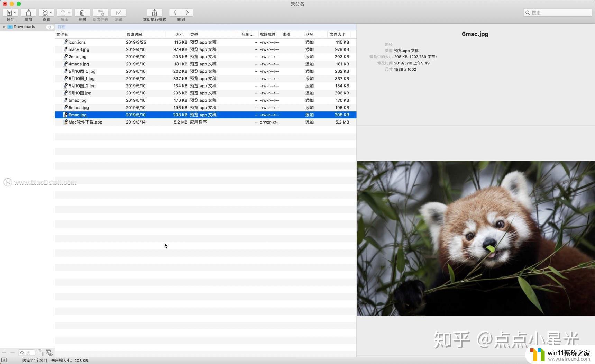
Task: Click the 979 KB size cell of mac93.jpg
Action: coord(180,49)
